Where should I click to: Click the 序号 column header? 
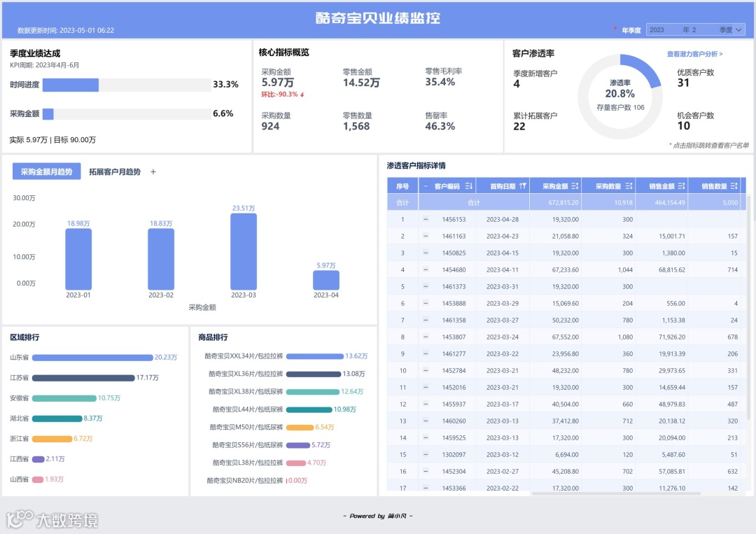402,186
